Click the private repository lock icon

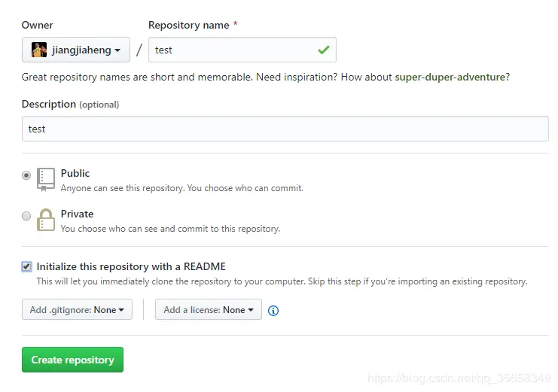point(46,220)
